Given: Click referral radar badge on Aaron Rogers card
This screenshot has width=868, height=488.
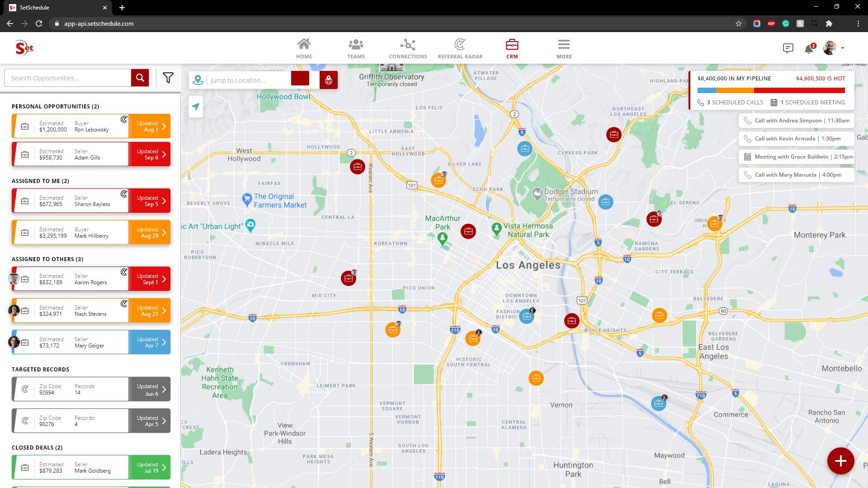Looking at the screenshot, I should tap(124, 272).
